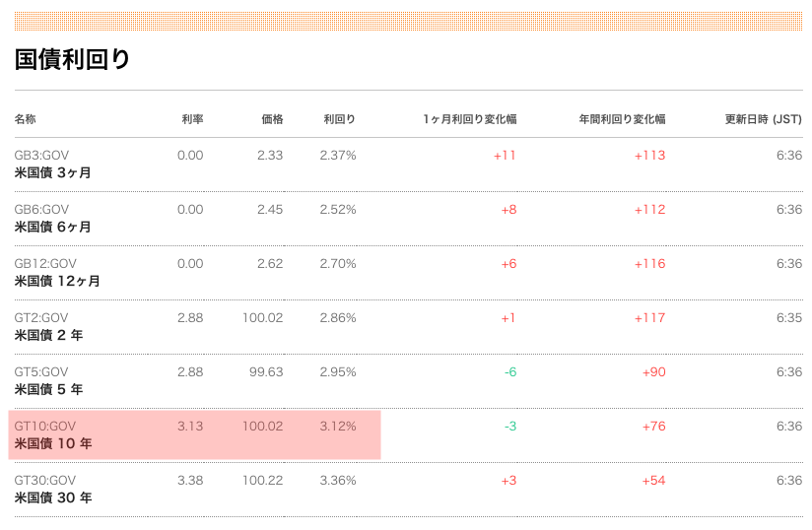Click the 米国債 12ヶ月 label
This screenshot has width=812, height=530.
57,281
